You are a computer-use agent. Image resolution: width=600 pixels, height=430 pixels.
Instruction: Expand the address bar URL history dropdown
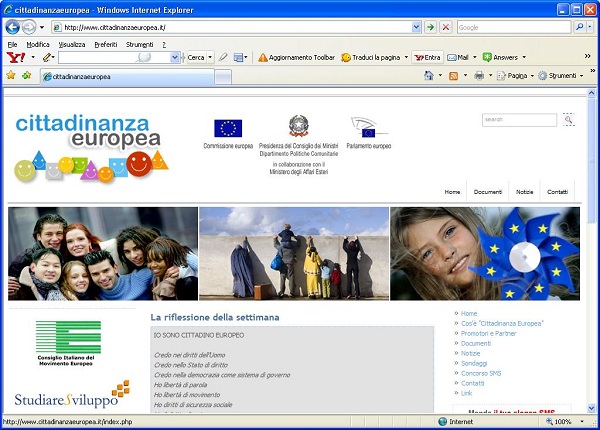click(x=416, y=27)
